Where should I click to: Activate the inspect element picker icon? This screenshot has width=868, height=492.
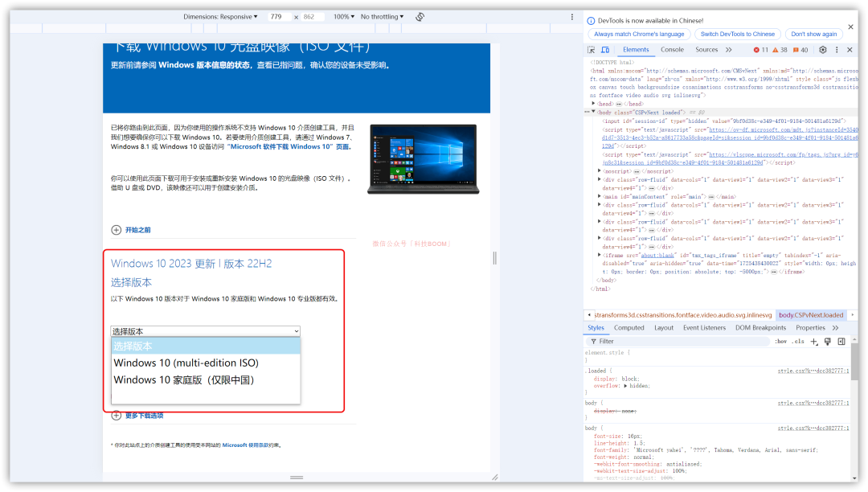[592, 50]
